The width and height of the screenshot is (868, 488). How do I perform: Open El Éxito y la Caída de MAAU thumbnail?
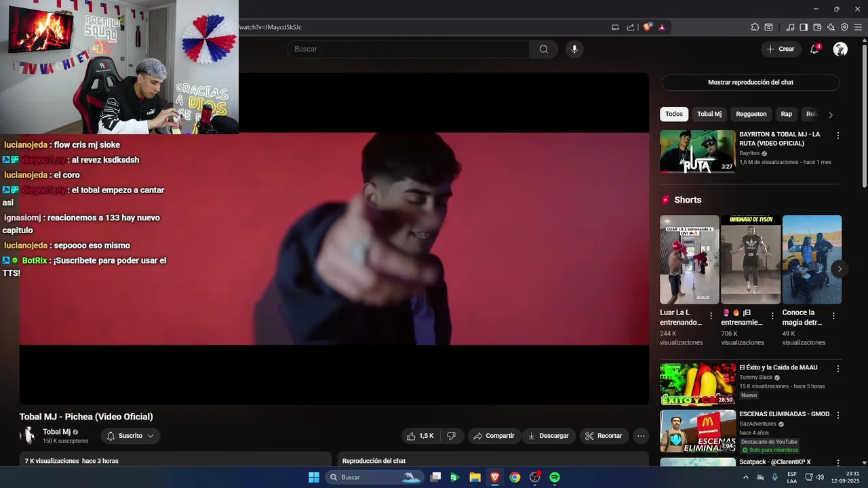click(x=698, y=384)
